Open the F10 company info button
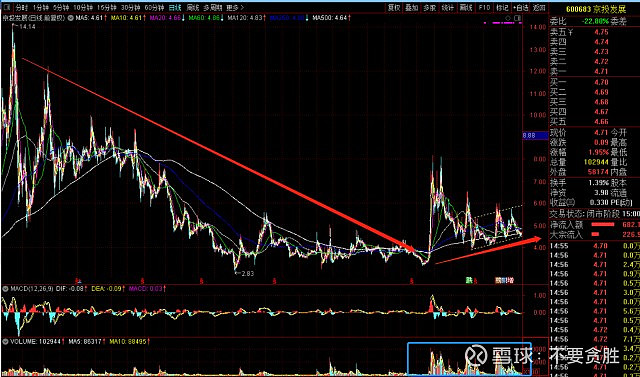640x377 pixels. coord(484,8)
